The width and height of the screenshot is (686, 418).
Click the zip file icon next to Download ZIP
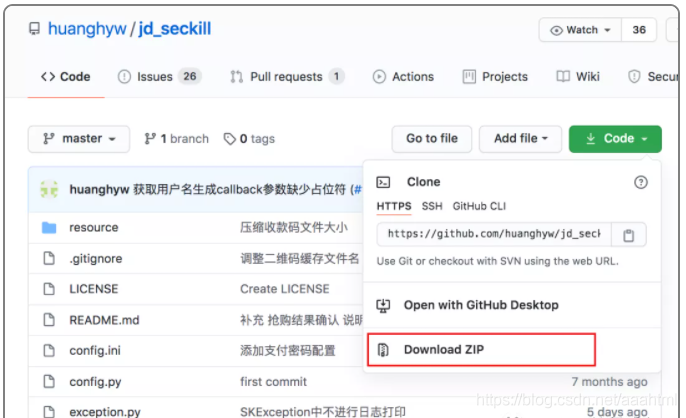click(383, 350)
